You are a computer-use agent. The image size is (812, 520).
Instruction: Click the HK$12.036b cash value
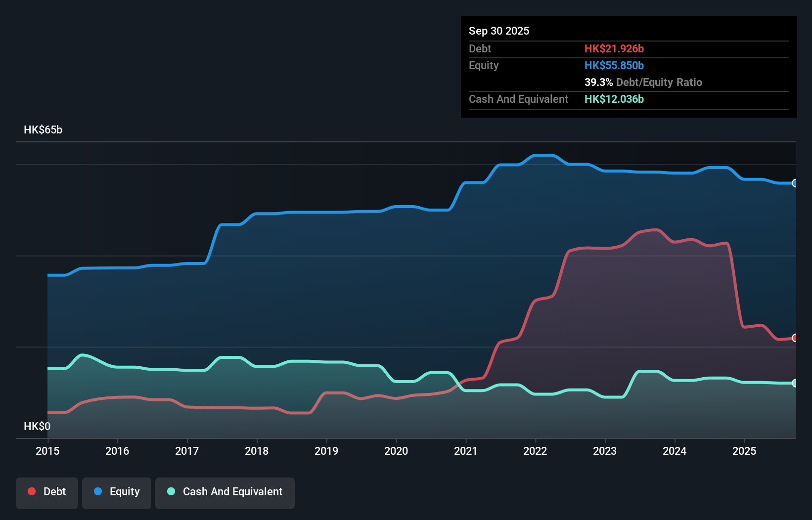614,99
